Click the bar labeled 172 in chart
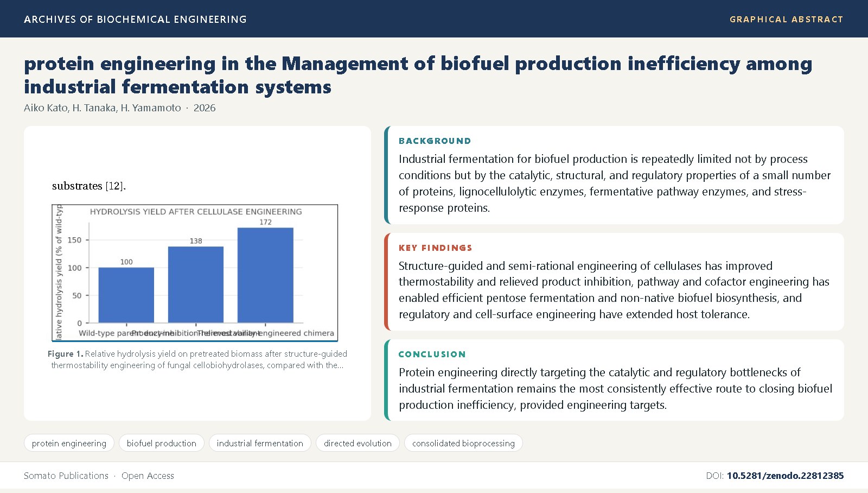 tap(265, 275)
